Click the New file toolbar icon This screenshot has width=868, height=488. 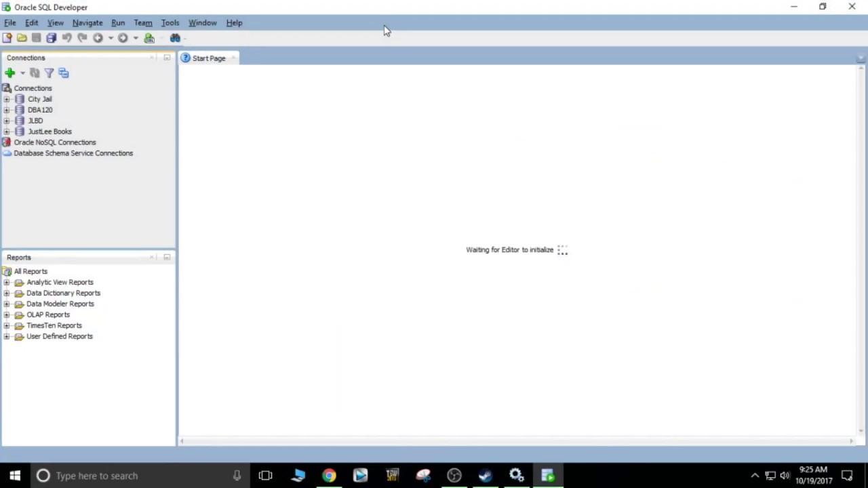pos(7,38)
